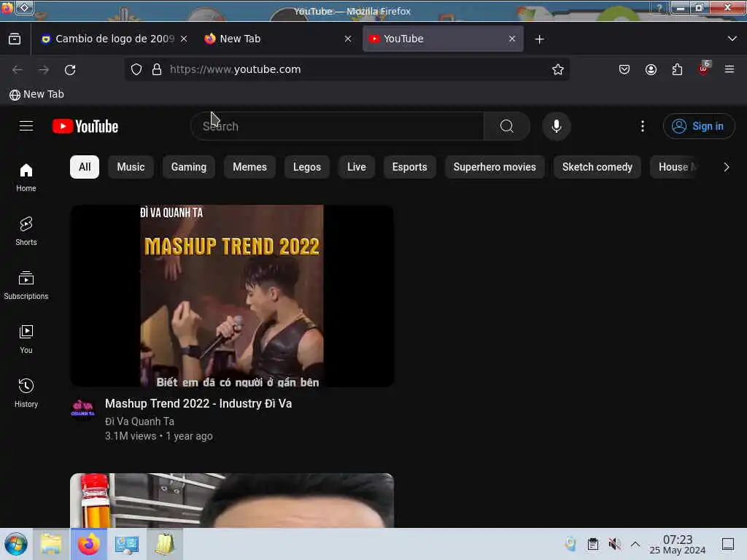
Task: Click Firefox icon in taskbar
Action: 88,544
